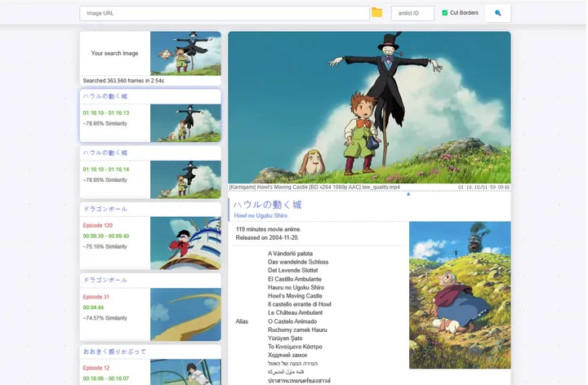Click the 'Alias' row label
Viewport: 588px width, 385px height.
[242, 321]
